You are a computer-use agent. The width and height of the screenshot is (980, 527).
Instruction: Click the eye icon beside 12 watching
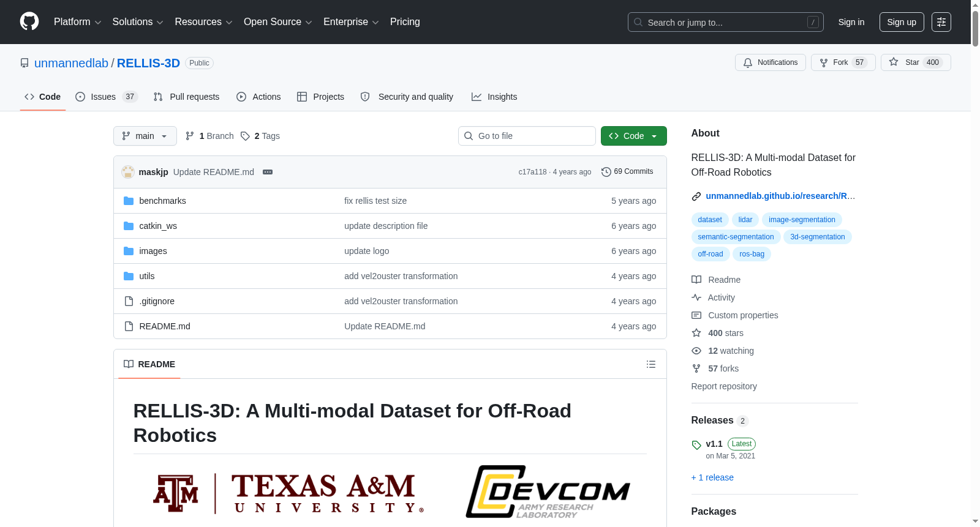tap(696, 351)
